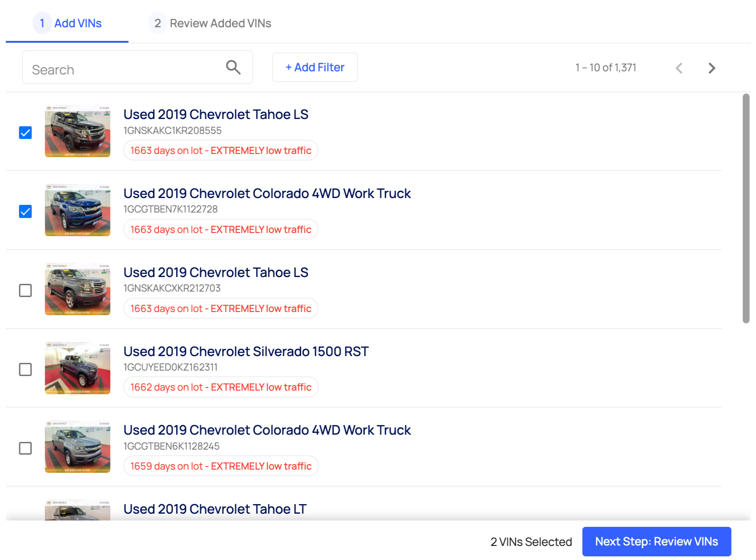Click VIN text 1GNSKAKC1KR208555

click(173, 131)
